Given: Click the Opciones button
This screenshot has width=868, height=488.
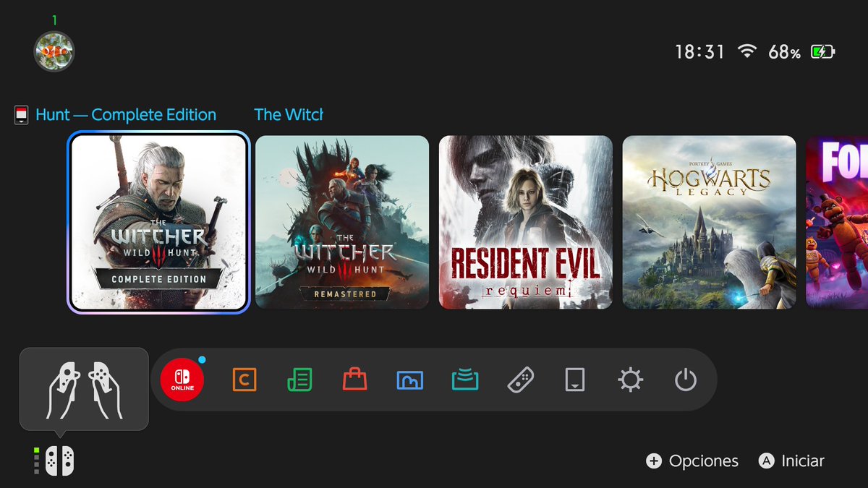Looking at the screenshot, I should (692, 461).
